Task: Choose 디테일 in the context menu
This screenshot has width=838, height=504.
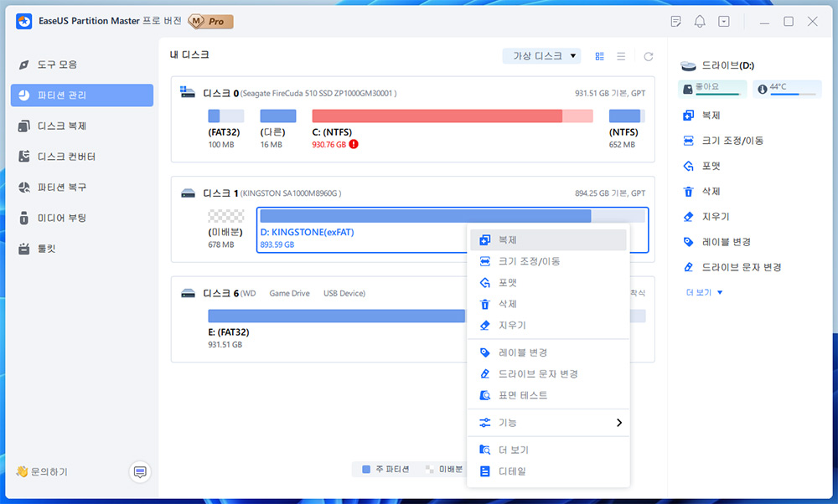Action: (x=548, y=471)
